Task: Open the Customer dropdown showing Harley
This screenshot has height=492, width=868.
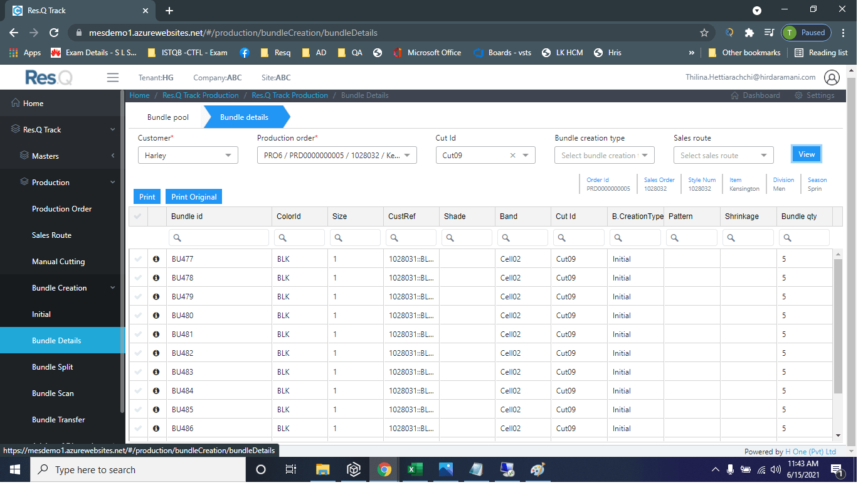Action: coord(188,154)
